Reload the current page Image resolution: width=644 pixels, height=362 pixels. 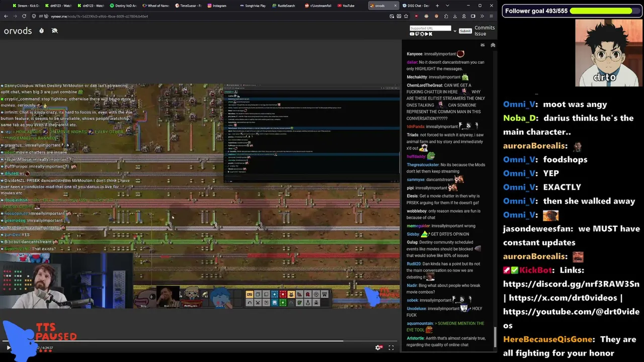point(25,16)
